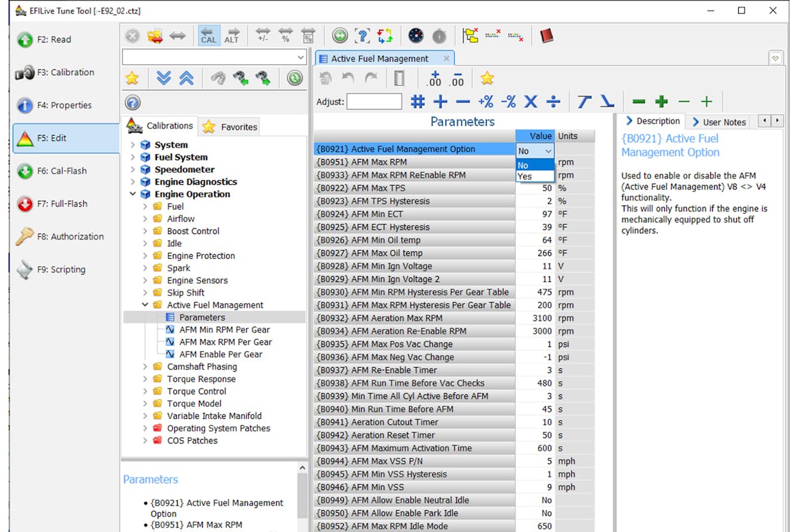
Task: Click the red book help icon
Action: pyautogui.click(x=547, y=35)
